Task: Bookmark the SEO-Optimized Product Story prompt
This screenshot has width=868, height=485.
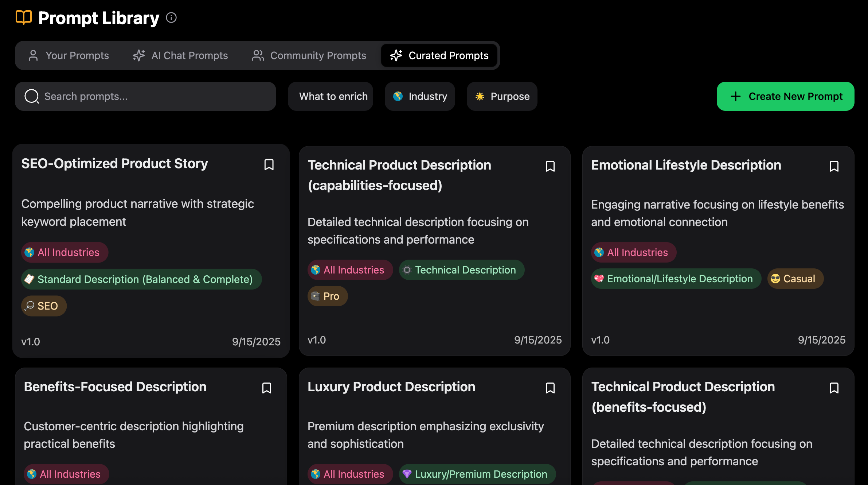Action: (269, 164)
